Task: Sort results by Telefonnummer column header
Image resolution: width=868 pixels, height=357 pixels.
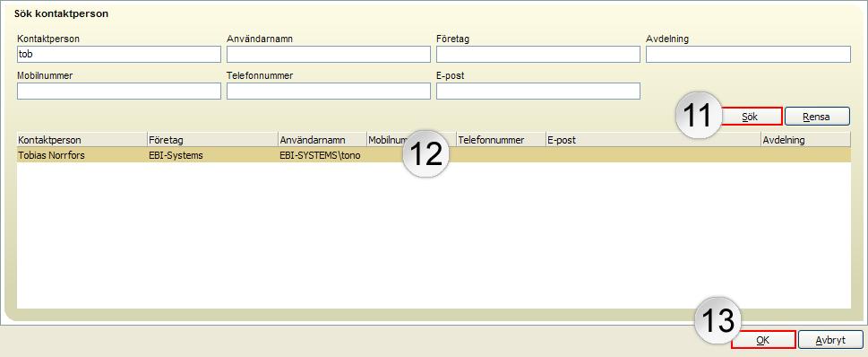Action: [x=501, y=140]
